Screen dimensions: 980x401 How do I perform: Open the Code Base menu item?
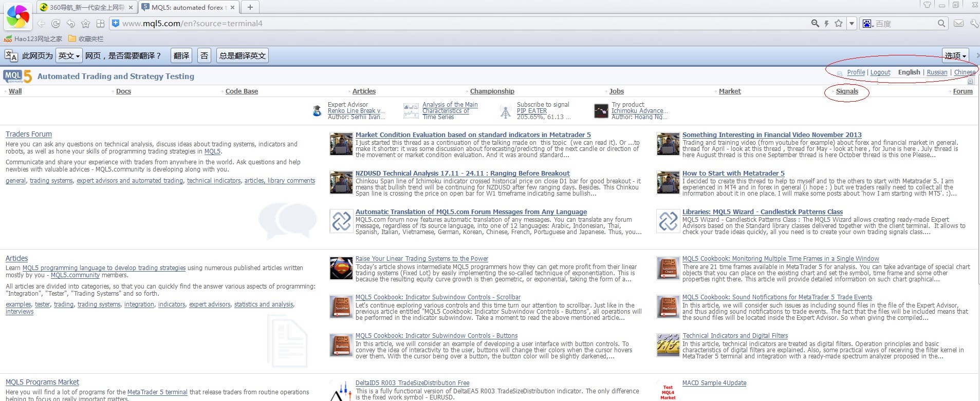tap(242, 91)
